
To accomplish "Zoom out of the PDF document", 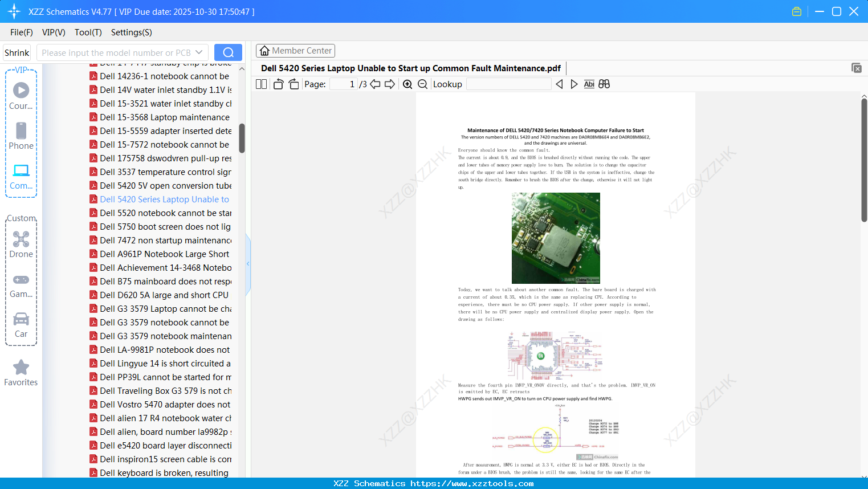I will pos(422,84).
